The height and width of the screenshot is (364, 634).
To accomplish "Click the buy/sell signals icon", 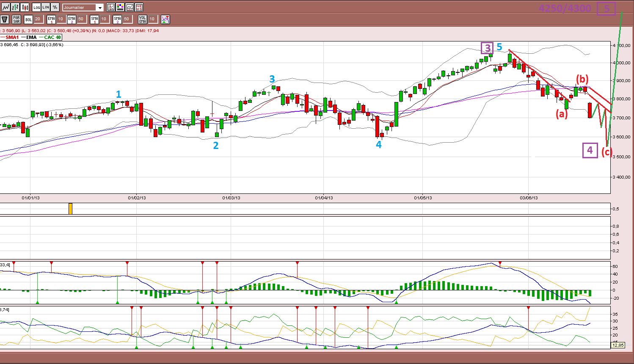I will (165, 19).
